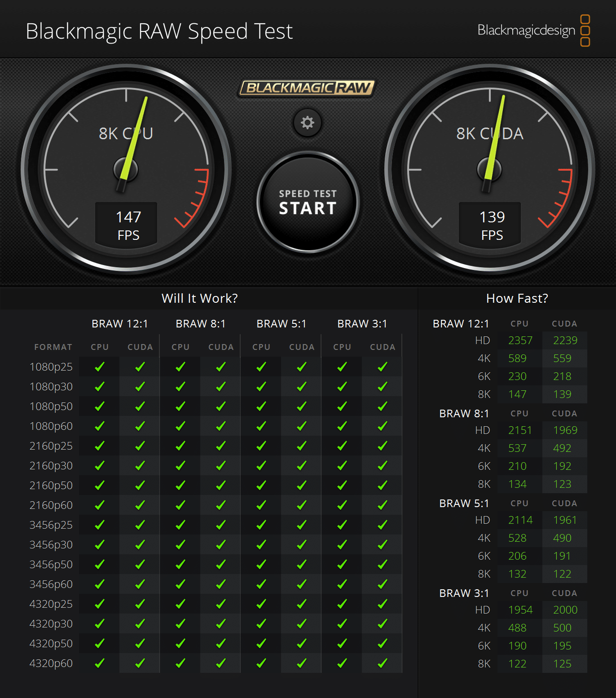Click the 4320p30 BRAW 5:1 CUDA checkmark
This screenshot has height=698, width=616.
point(302,624)
